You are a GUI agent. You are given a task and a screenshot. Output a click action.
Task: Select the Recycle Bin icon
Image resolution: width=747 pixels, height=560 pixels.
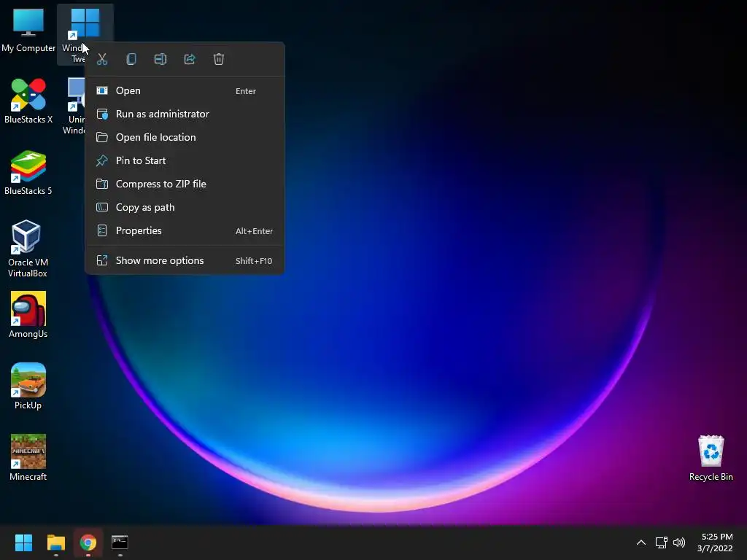(711, 458)
